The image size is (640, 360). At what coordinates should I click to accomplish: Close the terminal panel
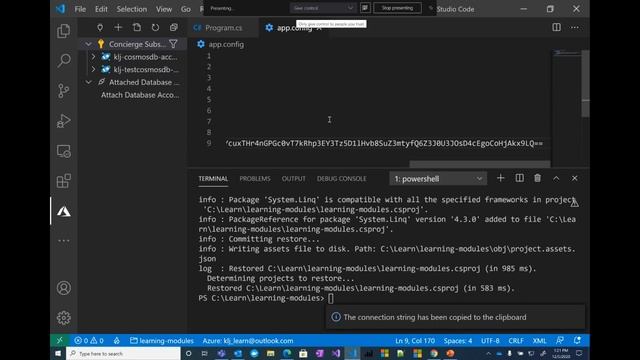click(574, 178)
